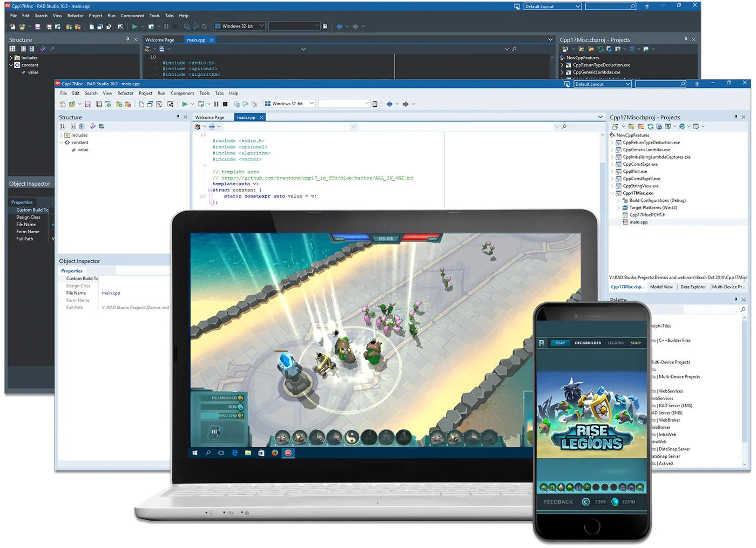The image size is (756, 548).
Task: Open File Explorer on the laptop taskbar
Action: (x=248, y=453)
